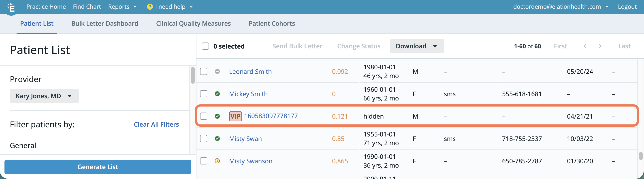Go to previous page arrow

tap(585, 46)
